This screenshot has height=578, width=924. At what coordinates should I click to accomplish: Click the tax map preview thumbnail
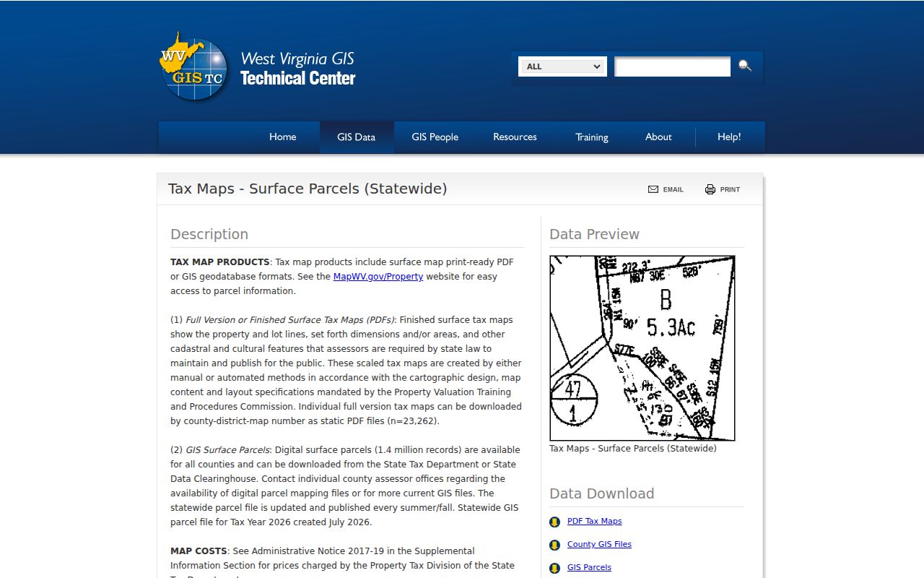[642, 348]
